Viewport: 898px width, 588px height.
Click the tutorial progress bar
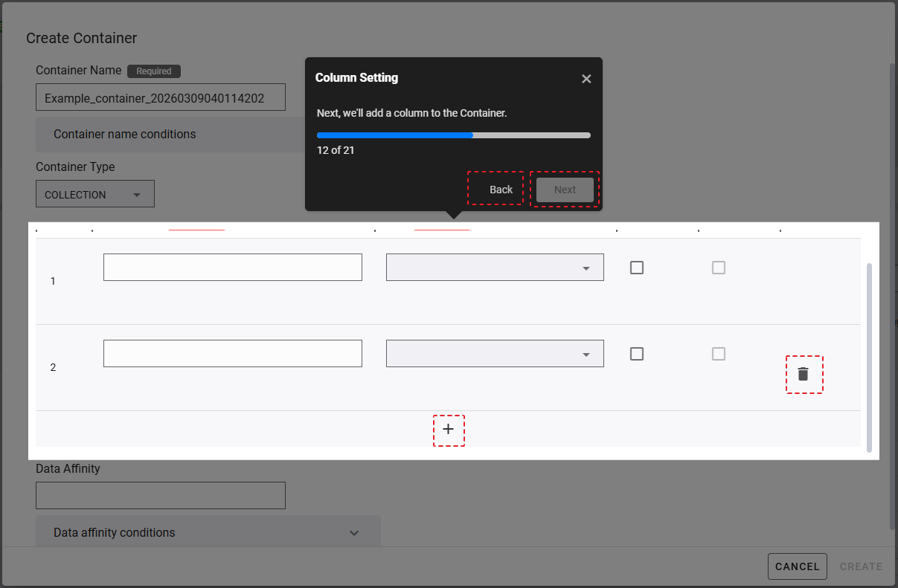(x=453, y=135)
